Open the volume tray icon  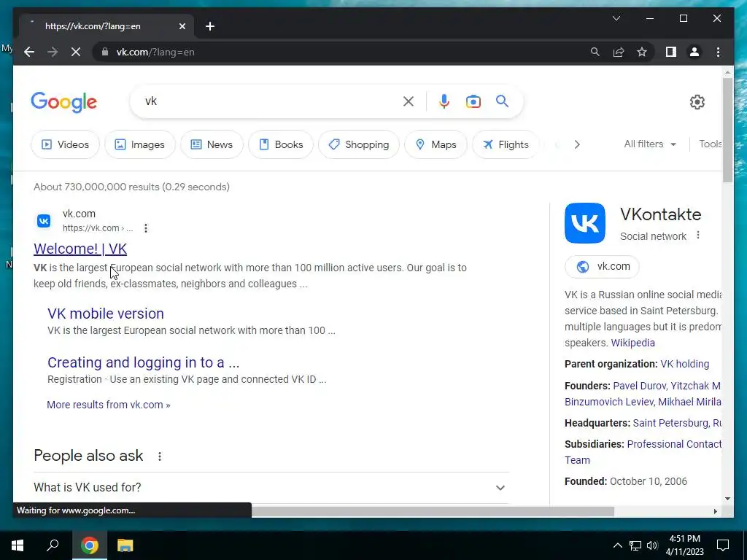[x=652, y=545]
